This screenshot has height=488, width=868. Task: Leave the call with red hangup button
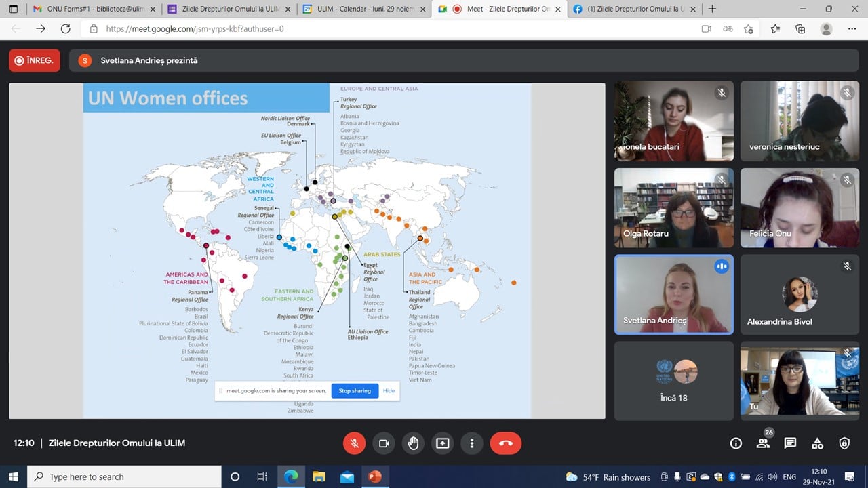[x=506, y=443]
